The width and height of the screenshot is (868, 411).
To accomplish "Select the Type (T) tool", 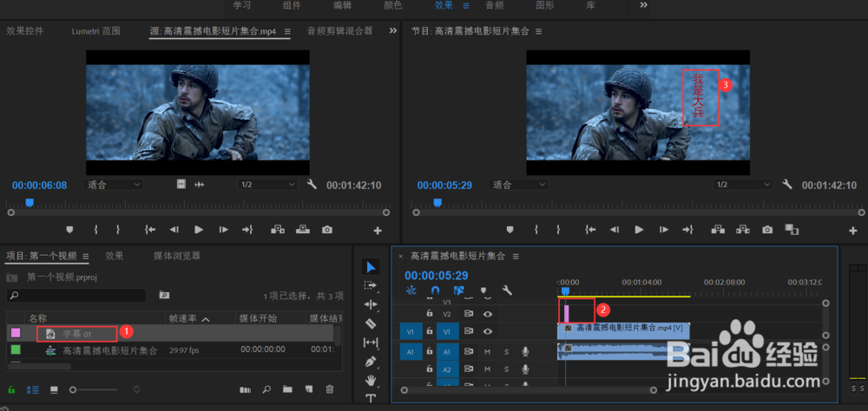I will pyautogui.click(x=371, y=398).
